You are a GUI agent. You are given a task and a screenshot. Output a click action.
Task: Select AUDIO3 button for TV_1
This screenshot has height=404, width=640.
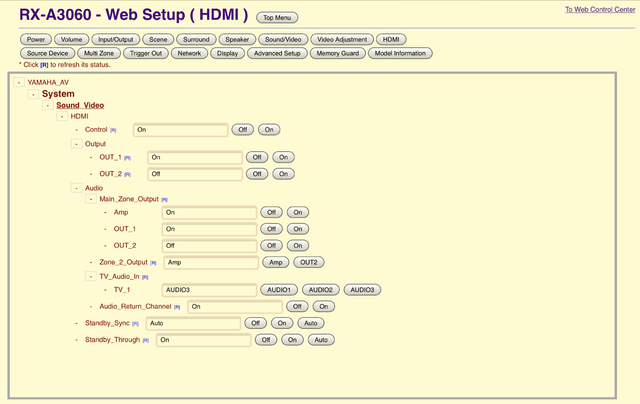pyautogui.click(x=362, y=290)
